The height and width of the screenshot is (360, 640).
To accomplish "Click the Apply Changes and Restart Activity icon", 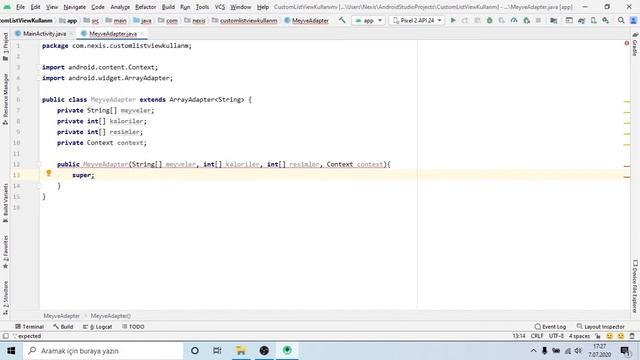I will point(465,20).
